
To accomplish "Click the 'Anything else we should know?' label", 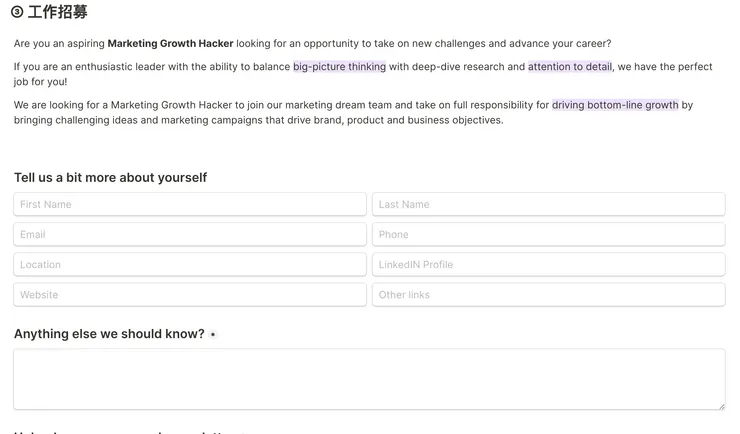I will click(109, 334).
